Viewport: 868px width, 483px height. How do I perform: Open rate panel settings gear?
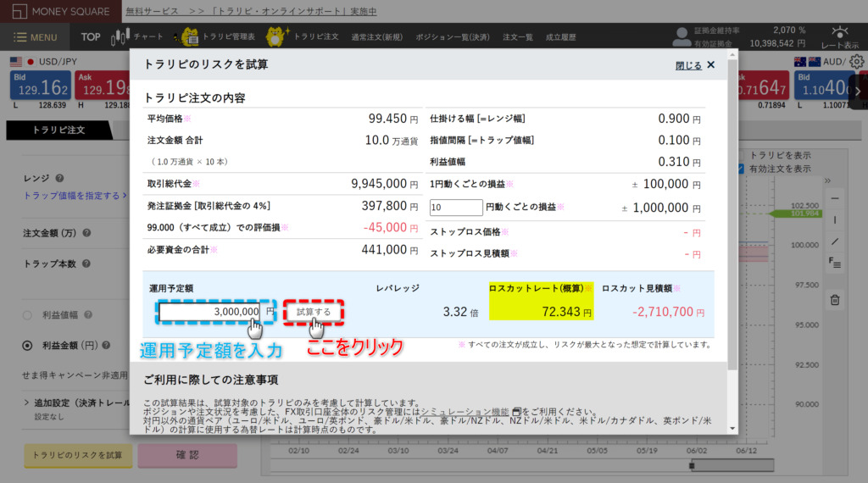(x=857, y=61)
